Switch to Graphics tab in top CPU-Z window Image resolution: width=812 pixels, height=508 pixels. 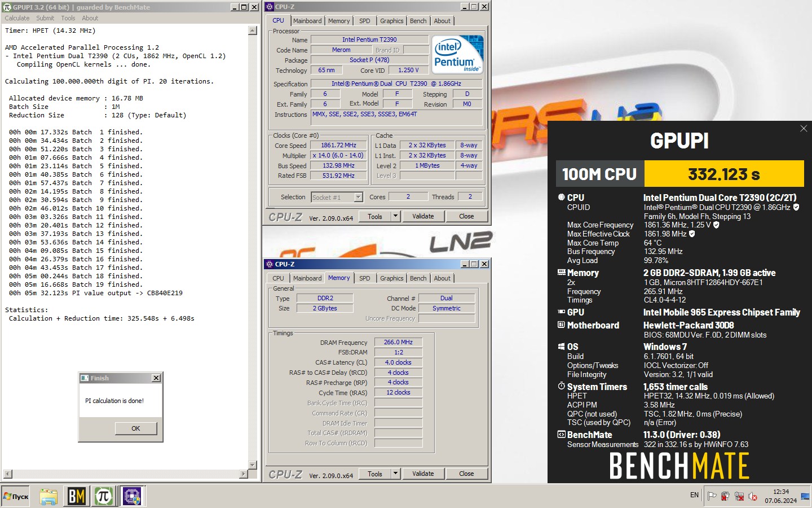click(391, 21)
